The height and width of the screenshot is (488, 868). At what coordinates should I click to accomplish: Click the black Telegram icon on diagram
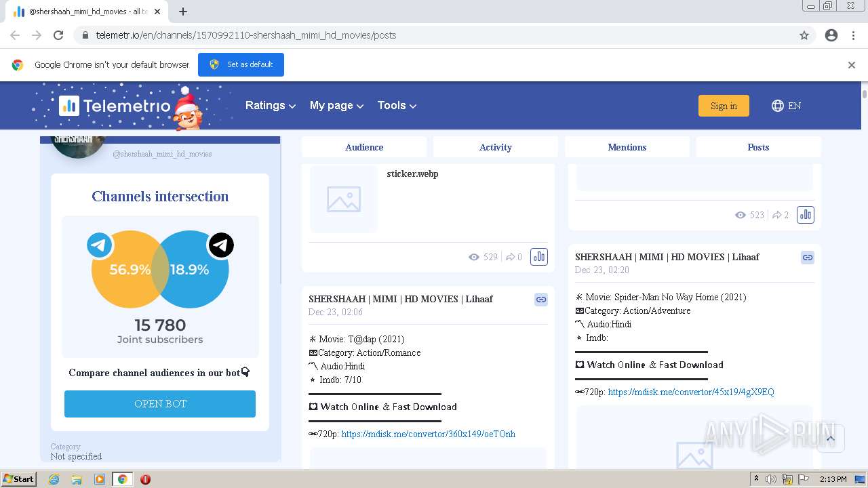pyautogui.click(x=221, y=245)
